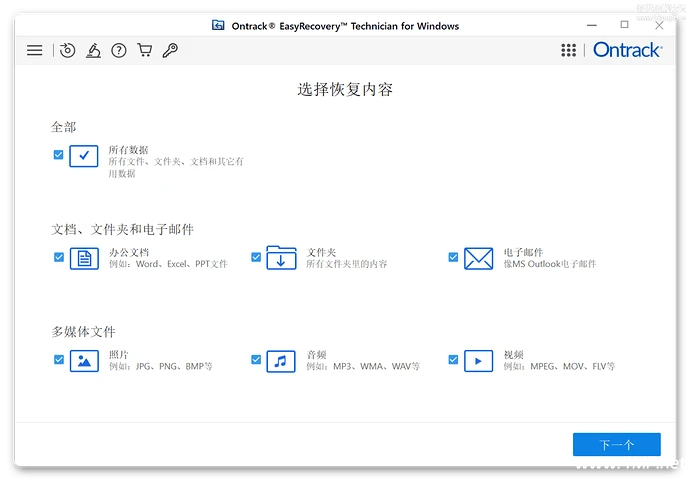This screenshot has width=690, height=481.
Task: Click the key activation icon
Action: coord(170,50)
